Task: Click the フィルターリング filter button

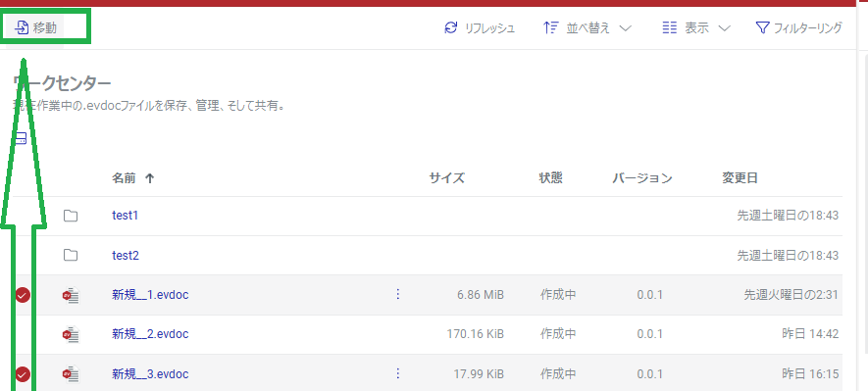Action: 798,27
